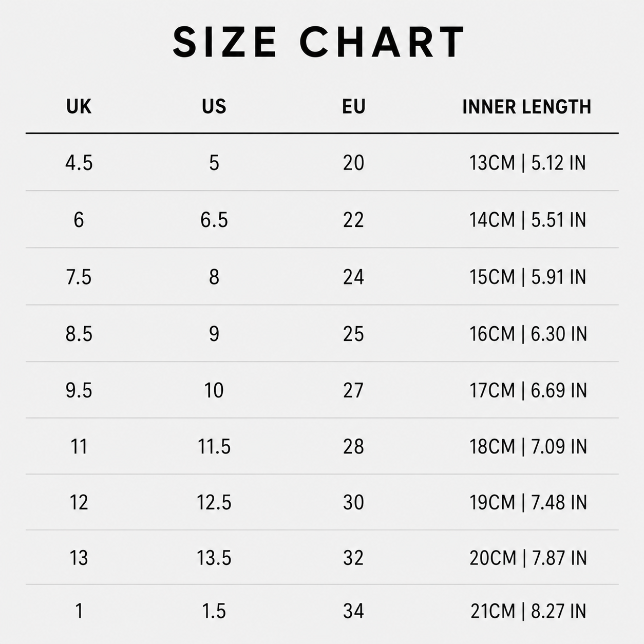Click UK size 13 cell

point(79,558)
